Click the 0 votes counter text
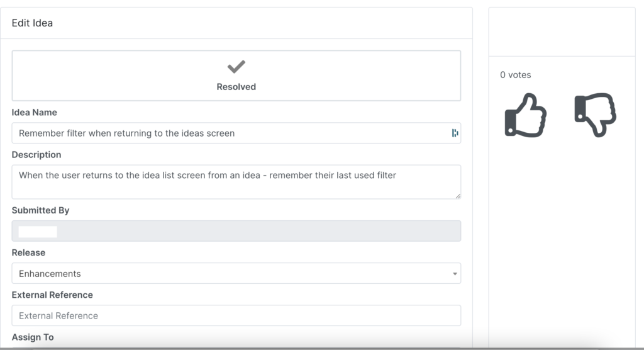Screen dimensions: 644x350 coord(516,75)
